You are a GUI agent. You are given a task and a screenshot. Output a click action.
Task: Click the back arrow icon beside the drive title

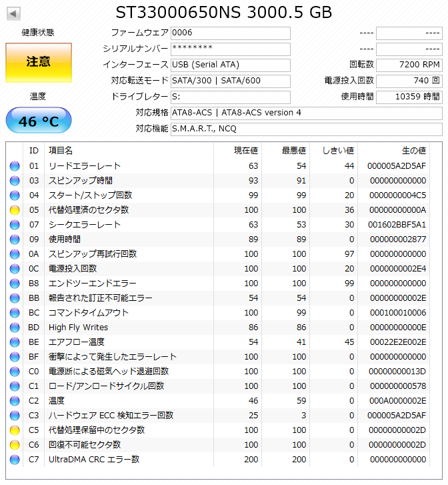tap(13, 13)
